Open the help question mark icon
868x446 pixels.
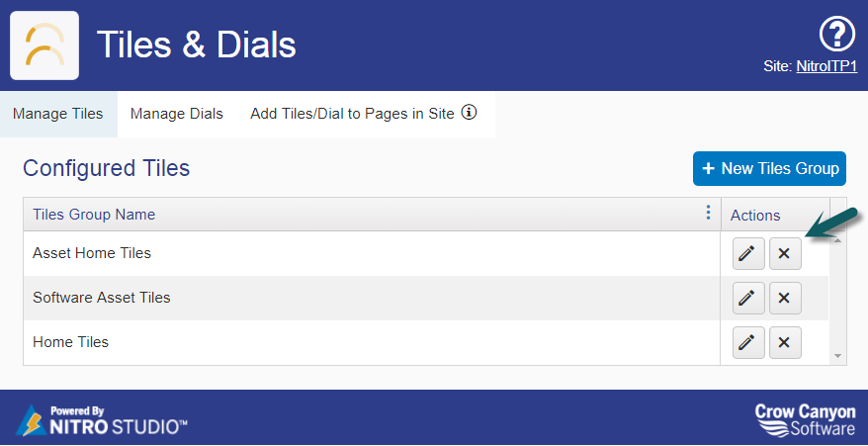836,36
